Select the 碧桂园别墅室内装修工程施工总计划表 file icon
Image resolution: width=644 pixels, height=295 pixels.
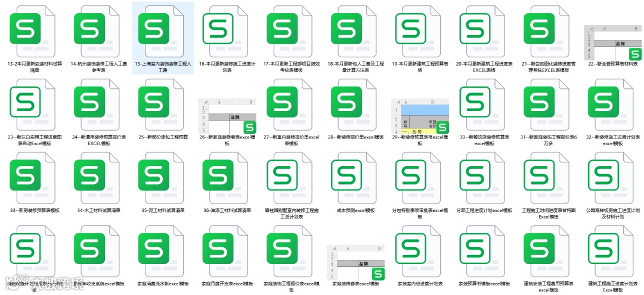290,177
